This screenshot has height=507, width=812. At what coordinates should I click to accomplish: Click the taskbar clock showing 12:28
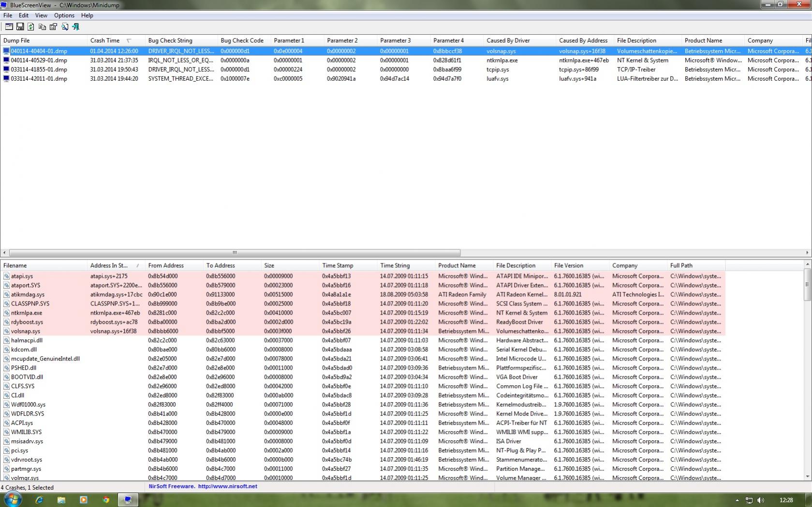pyautogui.click(x=786, y=500)
